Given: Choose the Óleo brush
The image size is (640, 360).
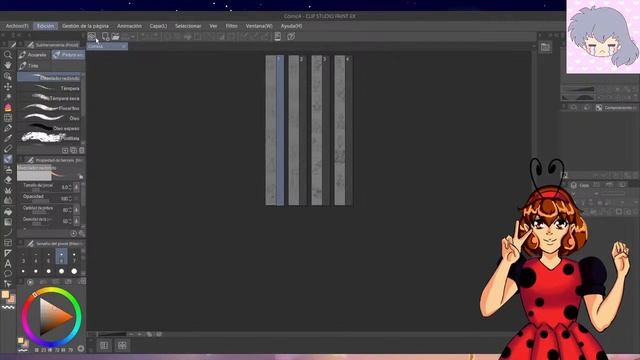Looking at the screenshot, I should [49, 118].
